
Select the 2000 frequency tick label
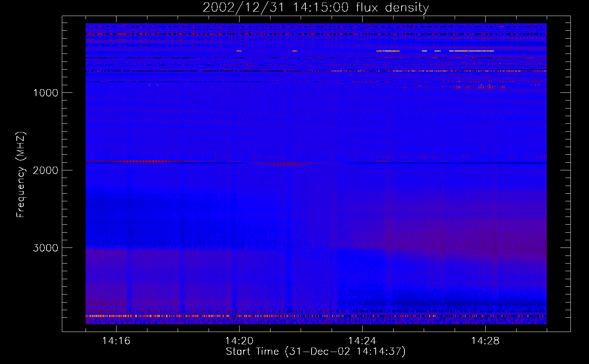(x=46, y=170)
